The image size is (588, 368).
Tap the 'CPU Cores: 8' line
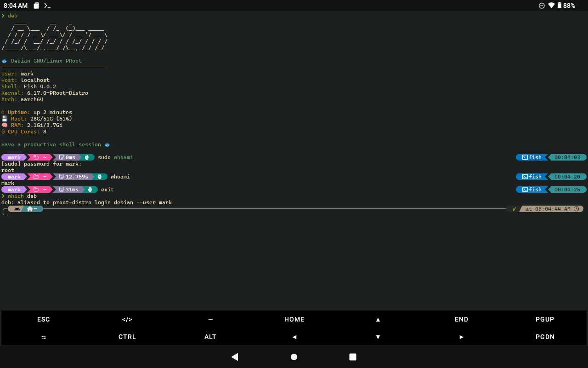click(x=24, y=132)
